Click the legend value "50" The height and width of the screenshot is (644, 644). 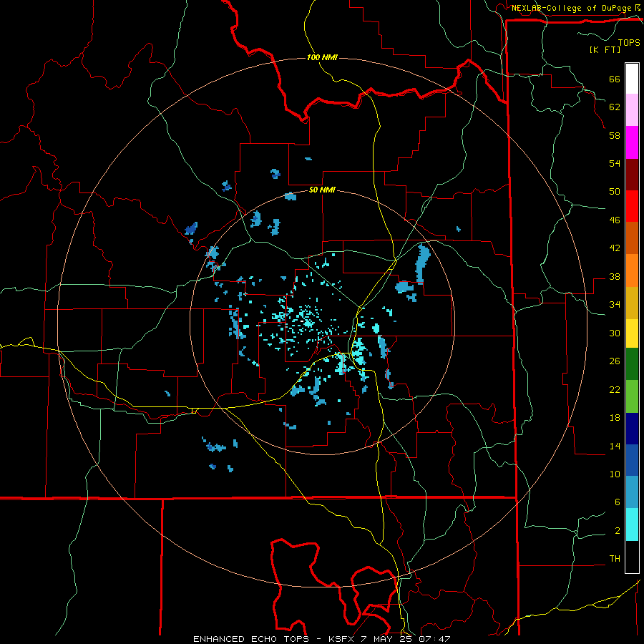(x=615, y=191)
